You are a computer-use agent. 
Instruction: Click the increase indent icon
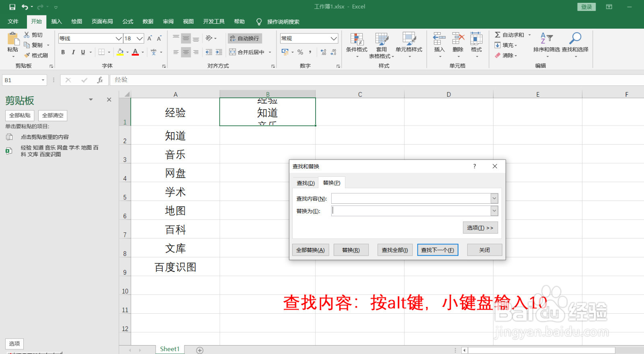[219, 52]
